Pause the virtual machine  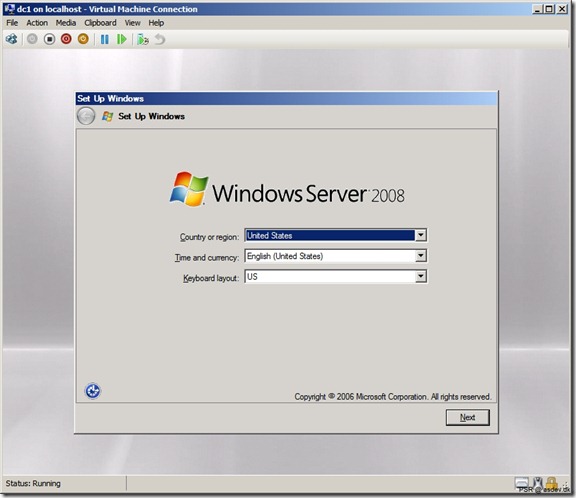105,39
